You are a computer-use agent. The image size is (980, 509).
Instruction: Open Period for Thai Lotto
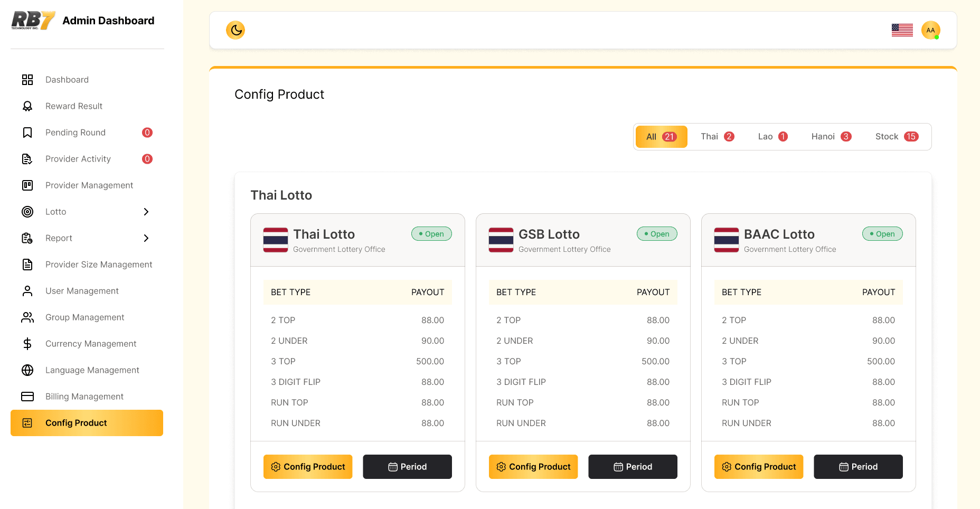[x=407, y=467]
